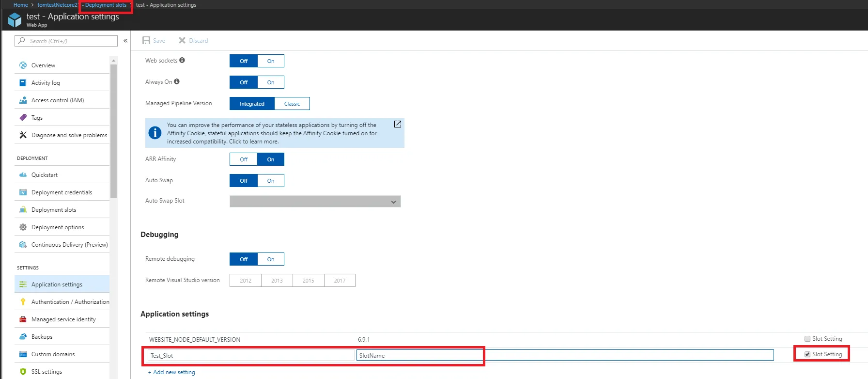
Task: Click the Deployment options gear icon
Action: pyautogui.click(x=23, y=227)
